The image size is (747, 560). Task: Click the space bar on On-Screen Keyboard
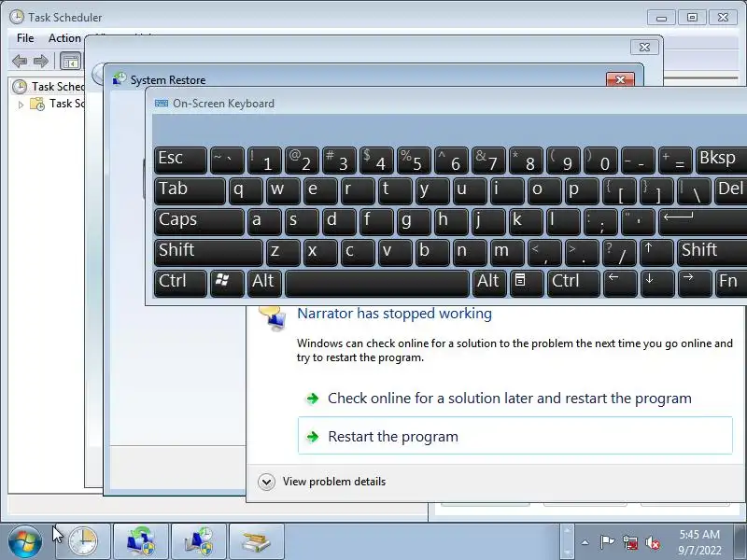click(x=377, y=283)
